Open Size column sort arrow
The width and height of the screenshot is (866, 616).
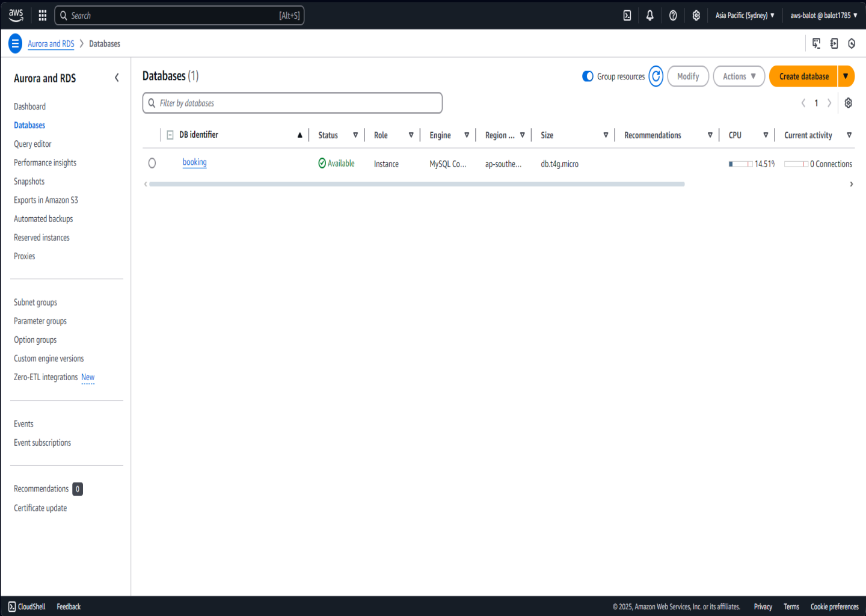(x=606, y=135)
